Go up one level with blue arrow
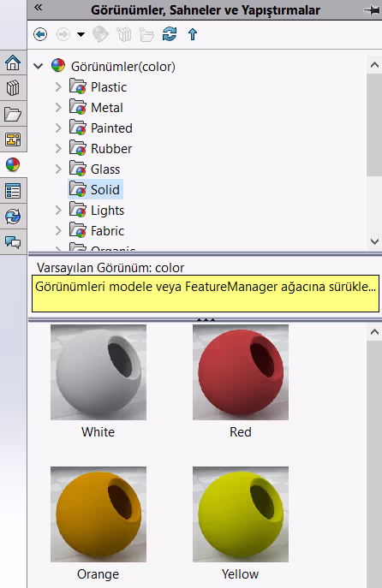 (193, 34)
